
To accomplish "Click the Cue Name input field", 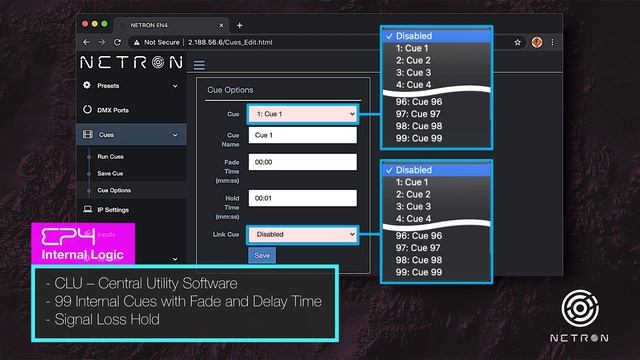I will [303, 135].
